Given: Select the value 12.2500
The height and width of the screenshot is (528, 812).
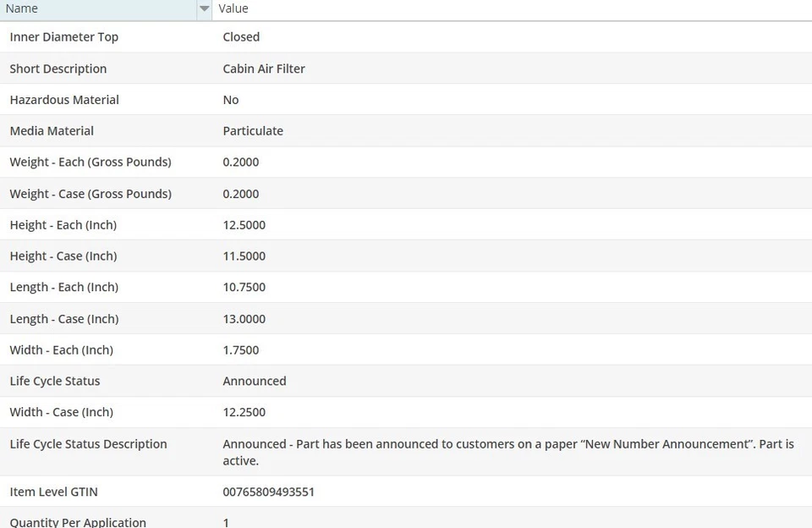Looking at the screenshot, I should pyautogui.click(x=244, y=412).
